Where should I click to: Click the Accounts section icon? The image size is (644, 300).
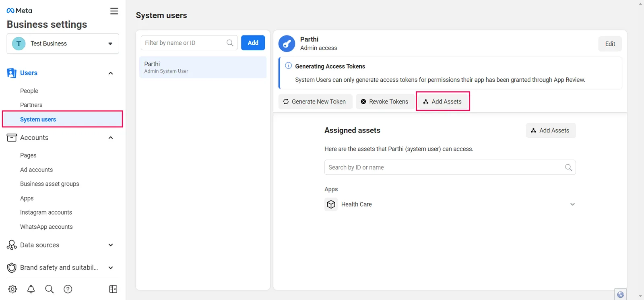click(x=12, y=138)
